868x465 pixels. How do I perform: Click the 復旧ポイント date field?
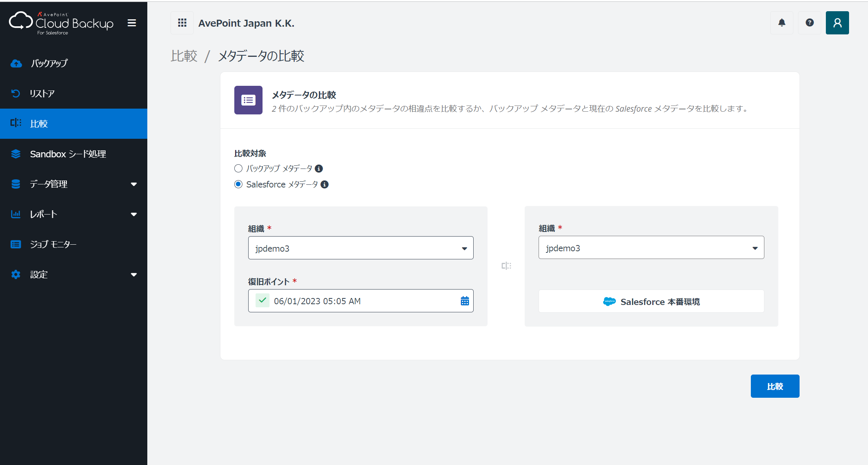361,301
